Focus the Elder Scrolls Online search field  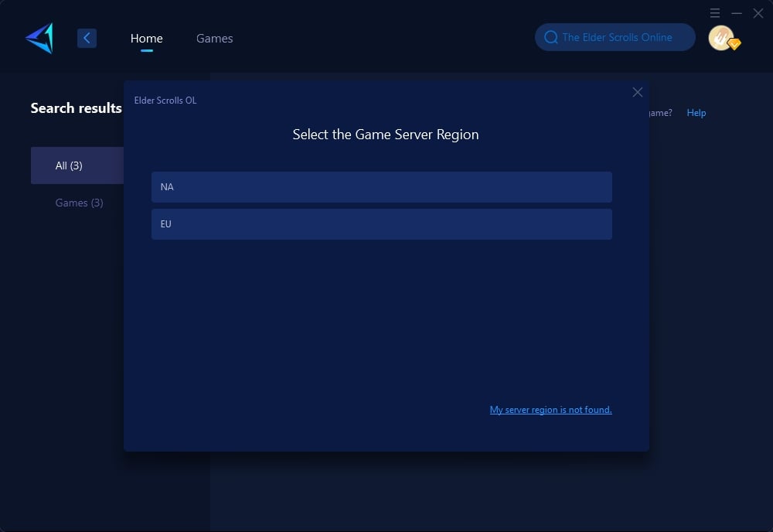[x=615, y=37]
